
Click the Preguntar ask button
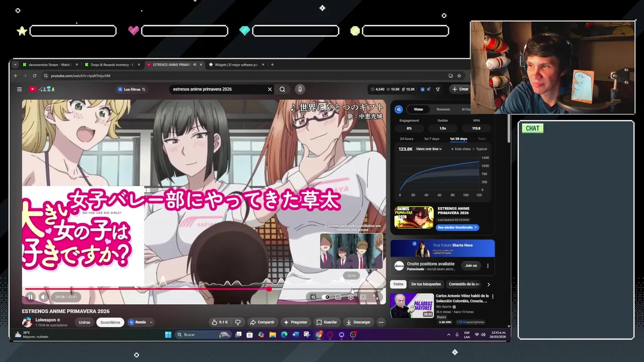(x=295, y=323)
